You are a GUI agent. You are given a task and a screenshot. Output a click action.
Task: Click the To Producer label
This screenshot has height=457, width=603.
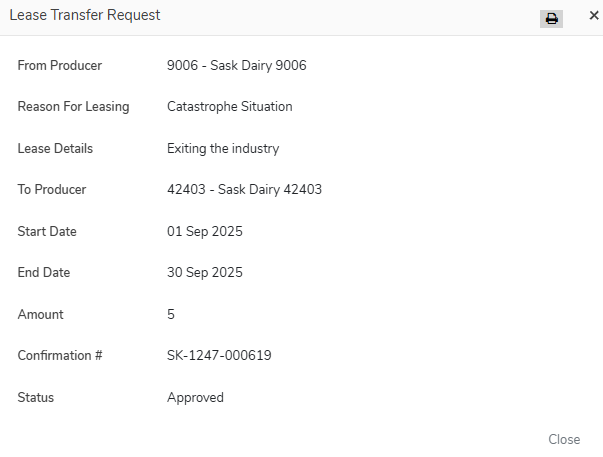click(52, 190)
